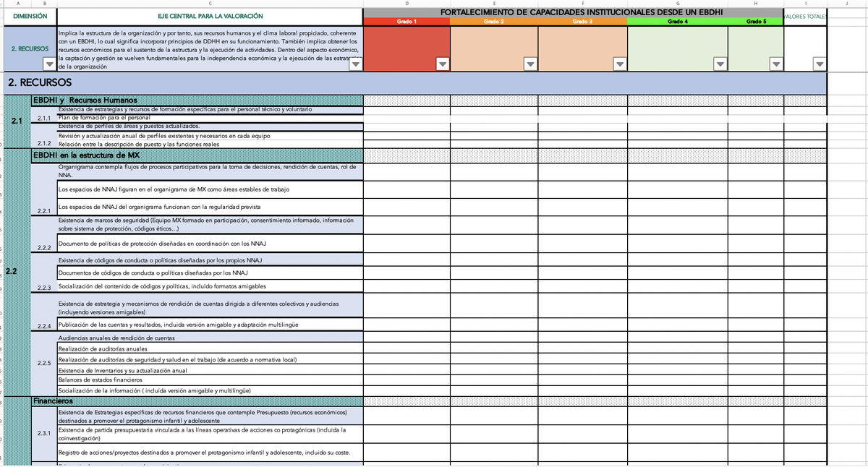Screen dimensions: 868x467
Task: Select Publicación de las cuentas y resultados row
Action: pos(210,325)
